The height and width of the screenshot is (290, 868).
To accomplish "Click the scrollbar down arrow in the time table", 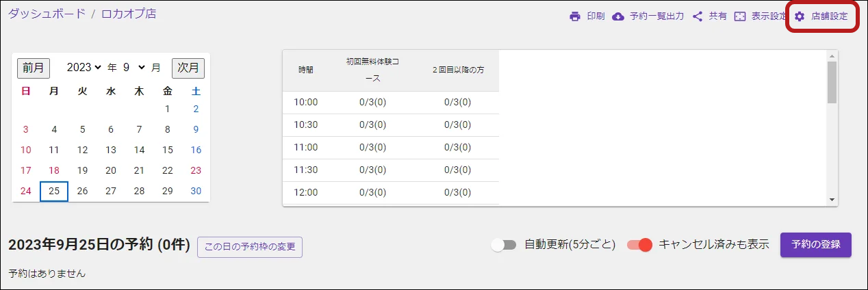I will click(x=832, y=200).
